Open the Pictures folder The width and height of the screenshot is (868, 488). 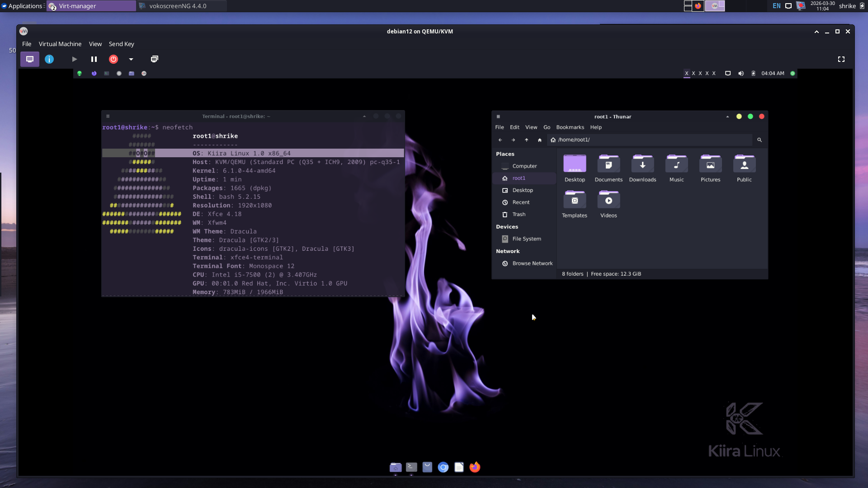[x=710, y=168]
